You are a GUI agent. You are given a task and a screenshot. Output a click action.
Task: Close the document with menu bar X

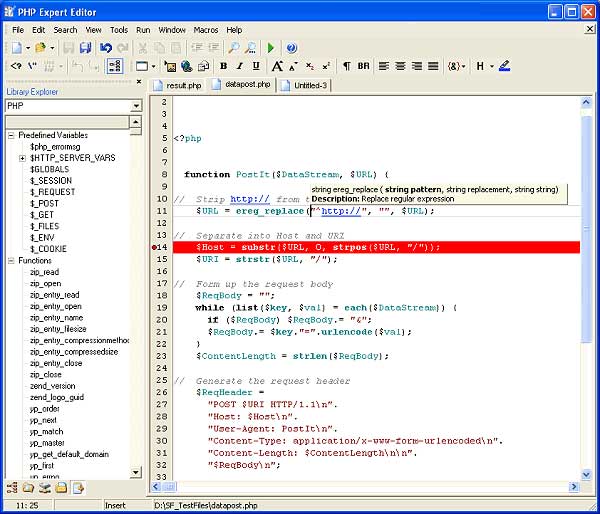point(590,29)
